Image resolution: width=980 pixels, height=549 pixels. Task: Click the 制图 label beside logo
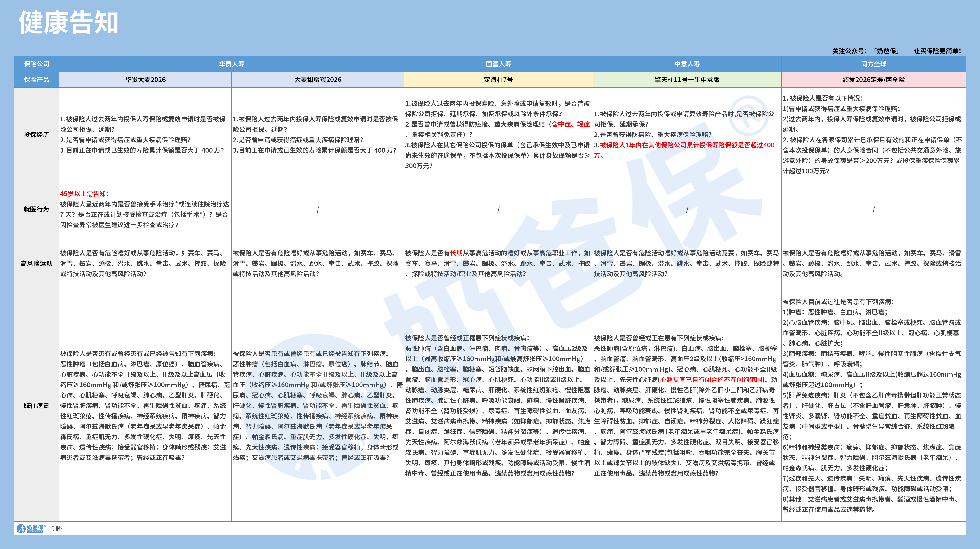point(57,528)
